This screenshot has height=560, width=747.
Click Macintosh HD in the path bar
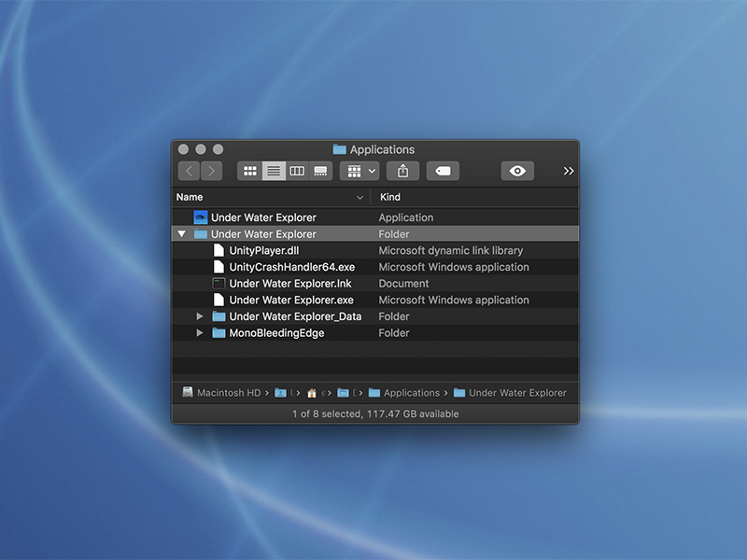222,393
